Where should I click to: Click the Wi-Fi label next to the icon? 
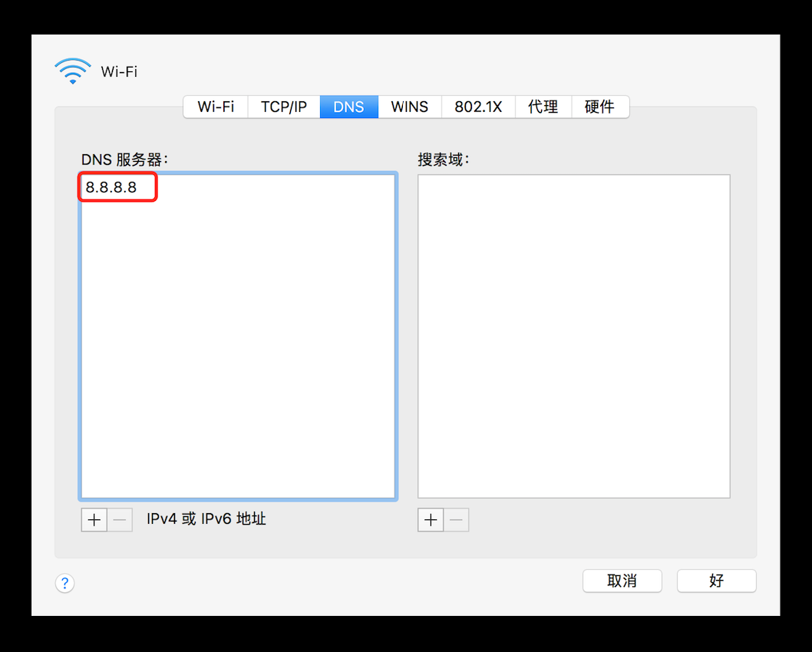pos(119,71)
